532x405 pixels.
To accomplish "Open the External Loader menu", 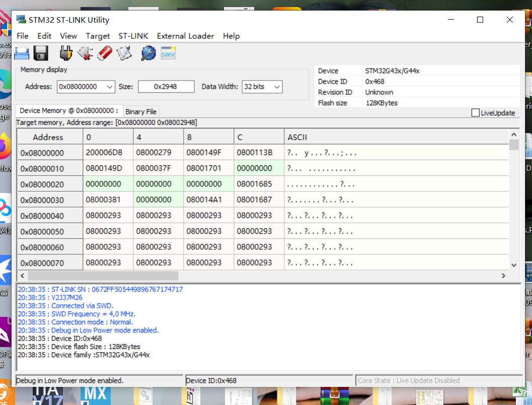I will [x=185, y=36].
